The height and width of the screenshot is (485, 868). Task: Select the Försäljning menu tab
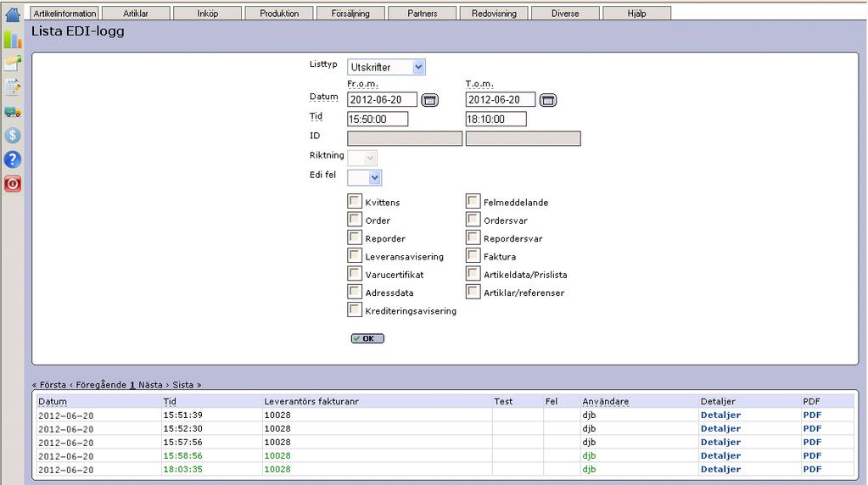click(x=350, y=14)
